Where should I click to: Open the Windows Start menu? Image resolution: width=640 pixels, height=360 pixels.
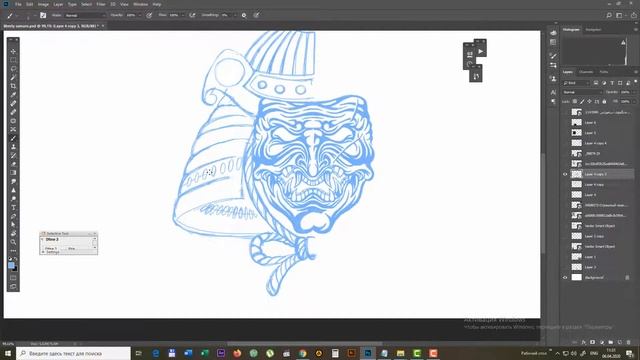pyautogui.click(x=8, y=353)
